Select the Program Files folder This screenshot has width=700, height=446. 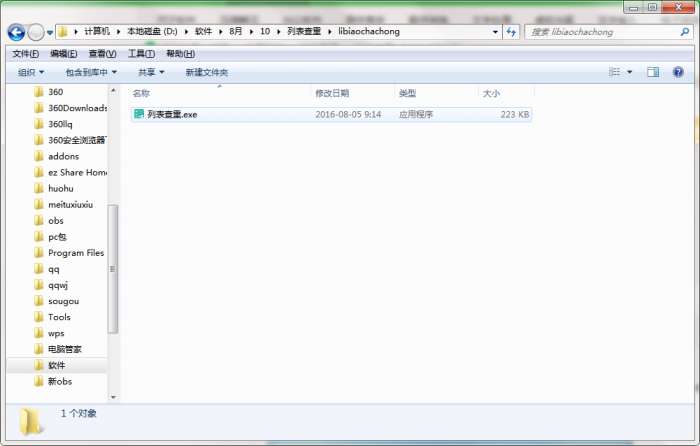point(76,253)
